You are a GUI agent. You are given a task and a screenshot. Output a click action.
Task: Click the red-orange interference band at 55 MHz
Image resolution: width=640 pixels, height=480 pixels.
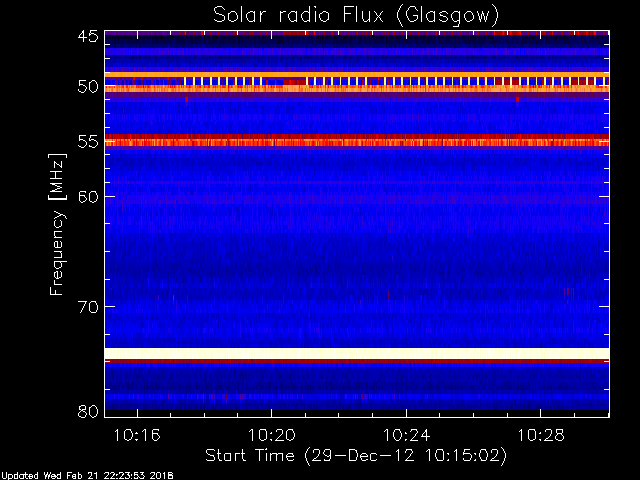(357, 140)
